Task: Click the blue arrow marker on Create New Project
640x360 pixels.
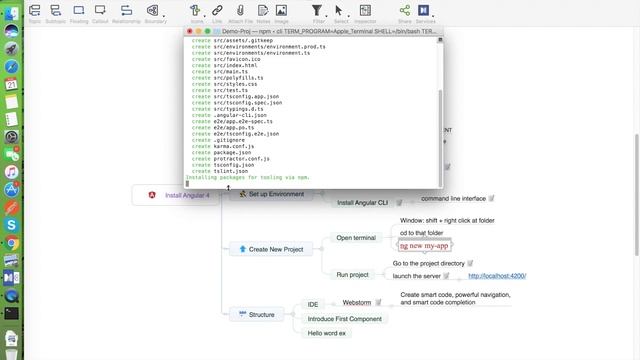Action: 242,249
